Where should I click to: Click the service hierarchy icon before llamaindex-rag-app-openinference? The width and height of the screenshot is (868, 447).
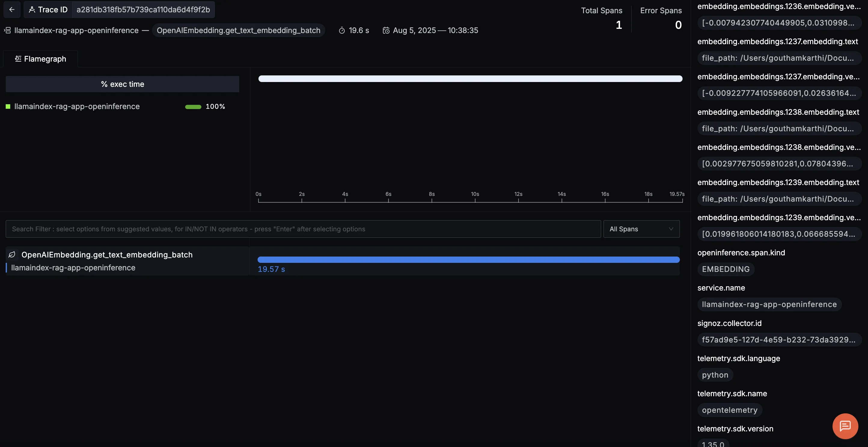tap(8, 30)
